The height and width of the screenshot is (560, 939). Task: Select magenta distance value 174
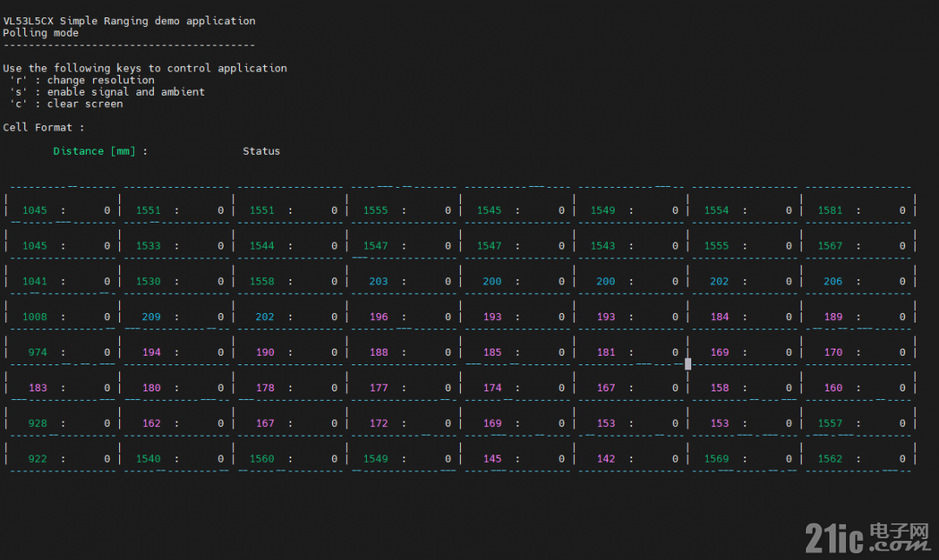(492, 388)
